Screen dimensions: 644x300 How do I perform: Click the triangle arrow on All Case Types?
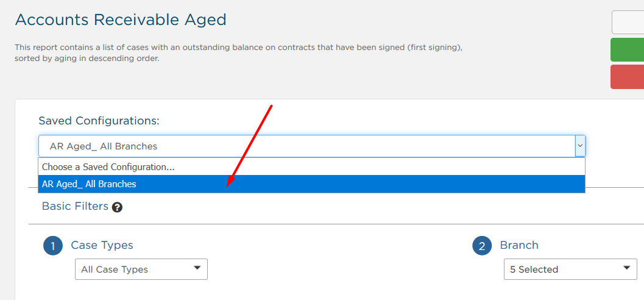click(197, 268)
